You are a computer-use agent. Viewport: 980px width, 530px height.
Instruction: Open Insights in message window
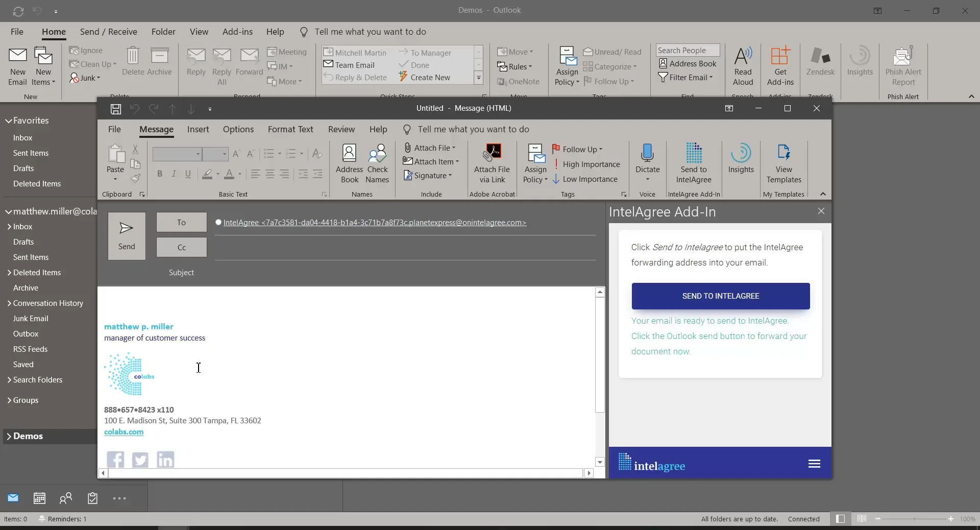(x=741, y=159)
